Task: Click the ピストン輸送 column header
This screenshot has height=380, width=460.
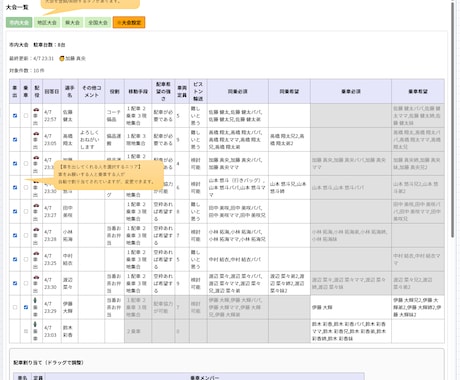Action: point(198,91)
